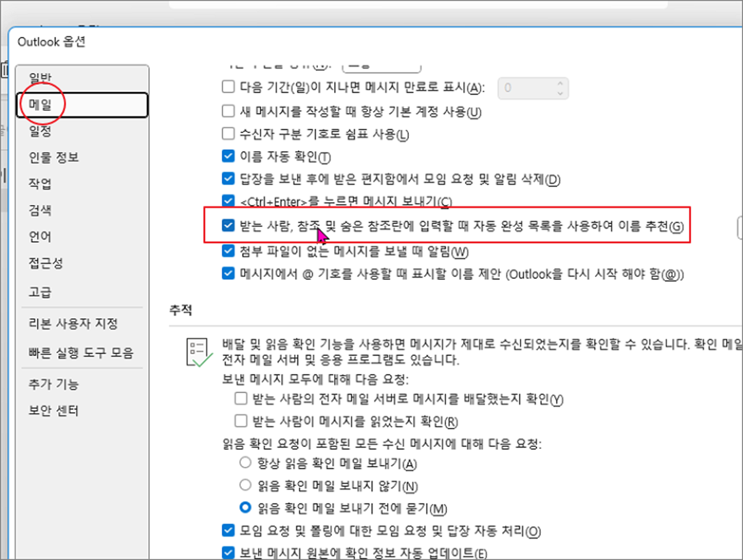The height and width of the screenshot is (560, 743).
Task: Open 보안 센터 settings
Action: [x=54, y=411]
